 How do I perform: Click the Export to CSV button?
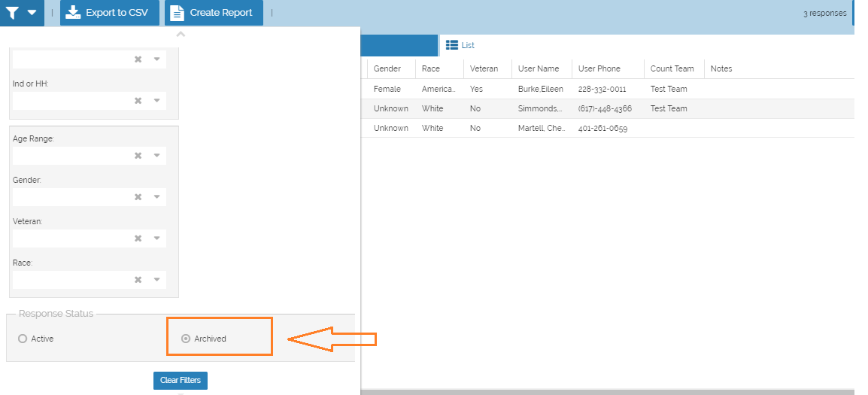click(x=109, y=13)
